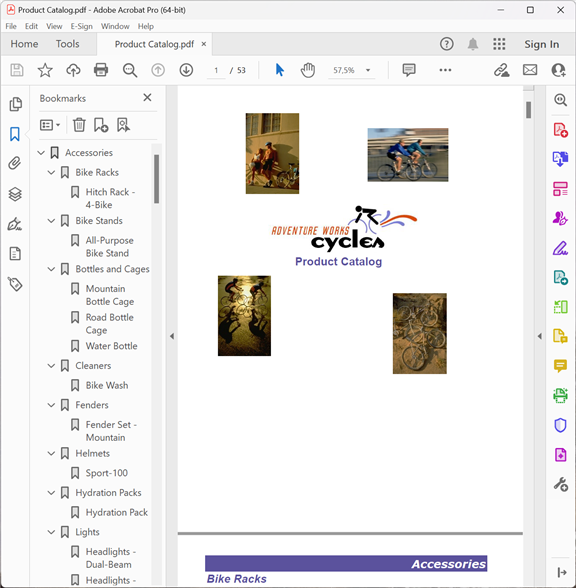Collapse the Bike Racks bookmark
The image size is (576, 588).
pos(51,172)
